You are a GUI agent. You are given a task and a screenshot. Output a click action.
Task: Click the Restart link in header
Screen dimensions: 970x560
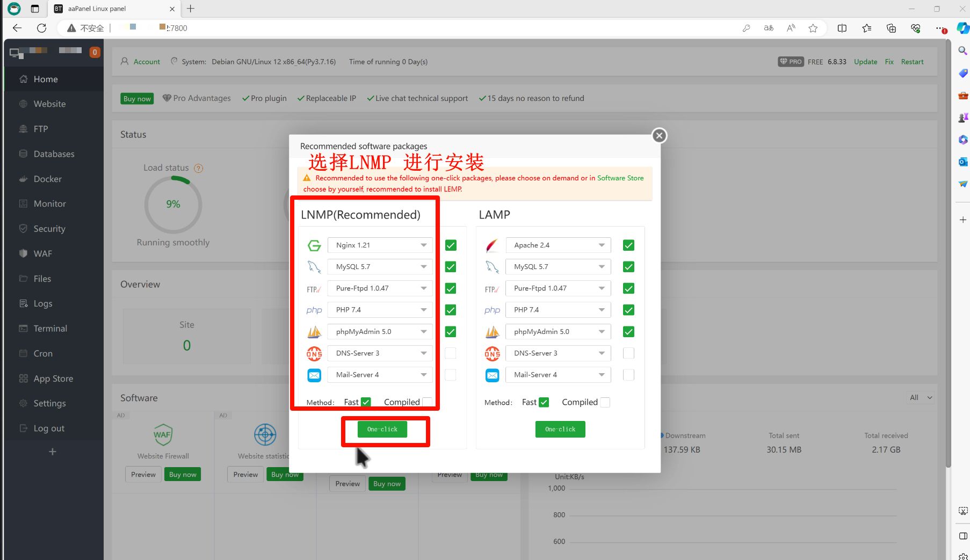912,62
